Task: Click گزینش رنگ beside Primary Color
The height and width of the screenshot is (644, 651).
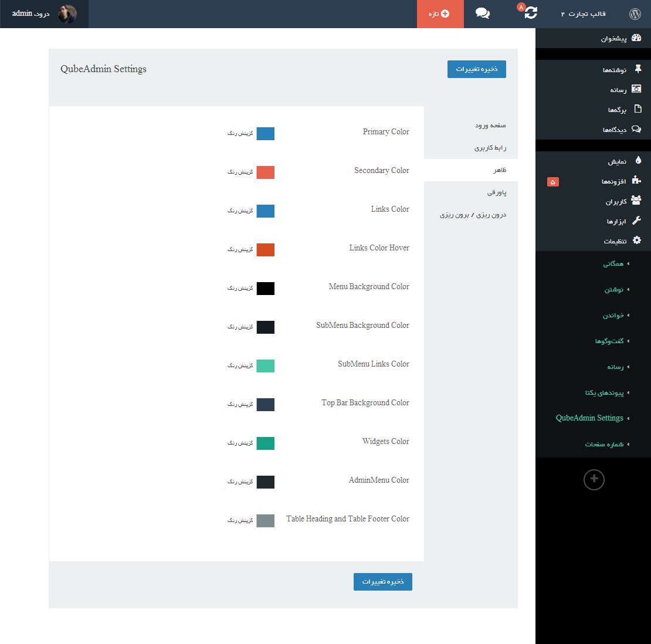Action: click(240, 133)
